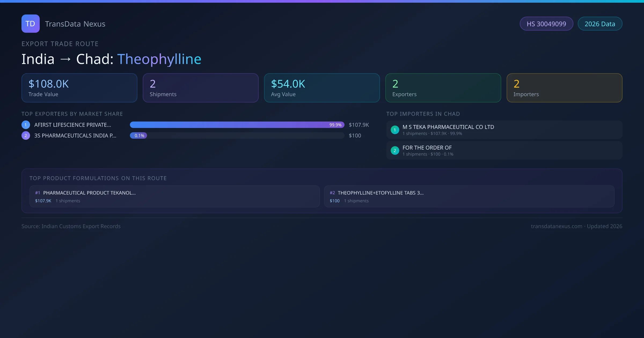Click the HS 30049099 badge
Image resolution: width=644 pixels, height=338 pixels.
(x=546, y=24)
